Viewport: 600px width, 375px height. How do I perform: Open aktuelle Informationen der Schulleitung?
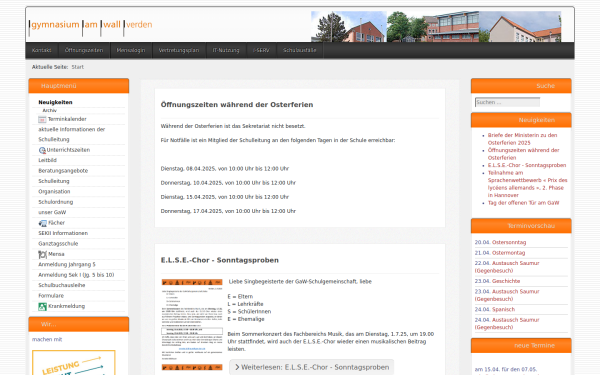click(x=72, y=134)
